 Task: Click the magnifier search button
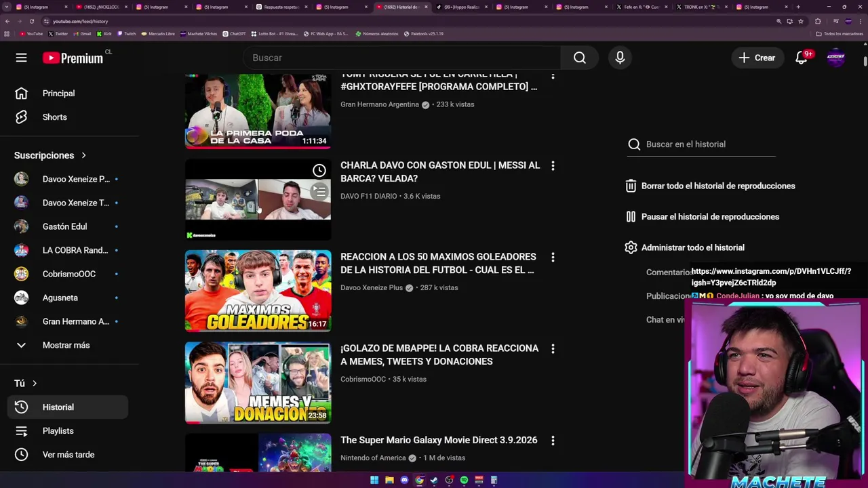pos(580,58)
